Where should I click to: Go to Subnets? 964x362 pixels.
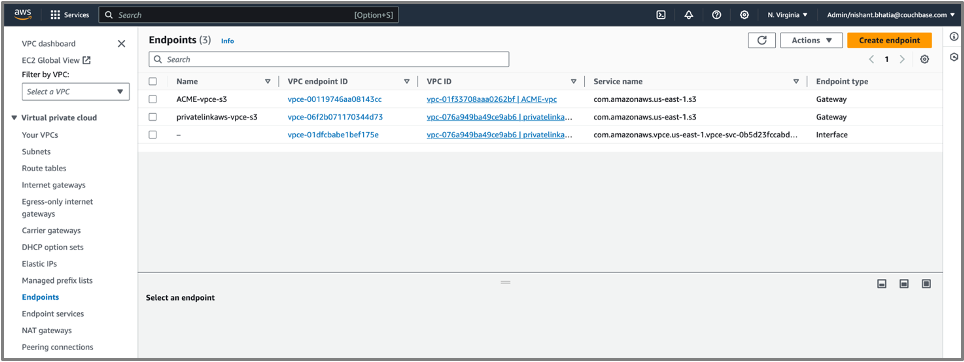(x=36, y=151)
